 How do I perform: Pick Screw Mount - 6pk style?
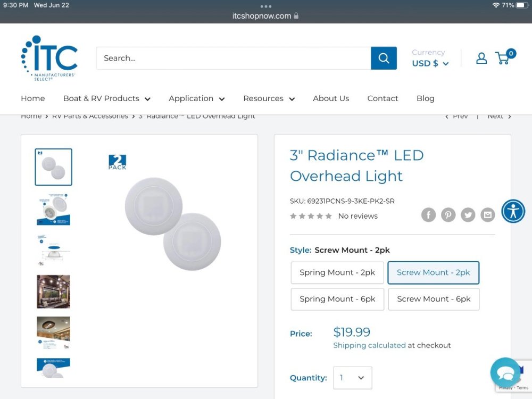pos(434,299)
